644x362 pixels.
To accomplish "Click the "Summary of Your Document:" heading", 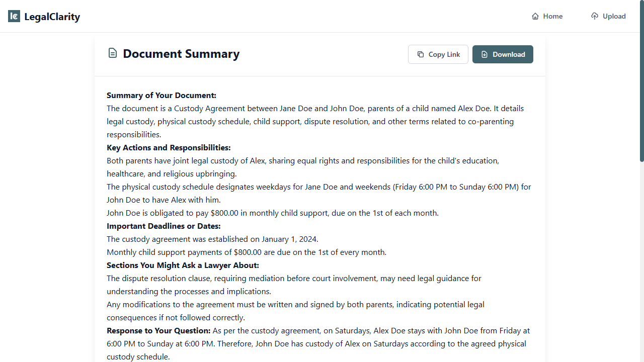I will [x=162, y=96].
